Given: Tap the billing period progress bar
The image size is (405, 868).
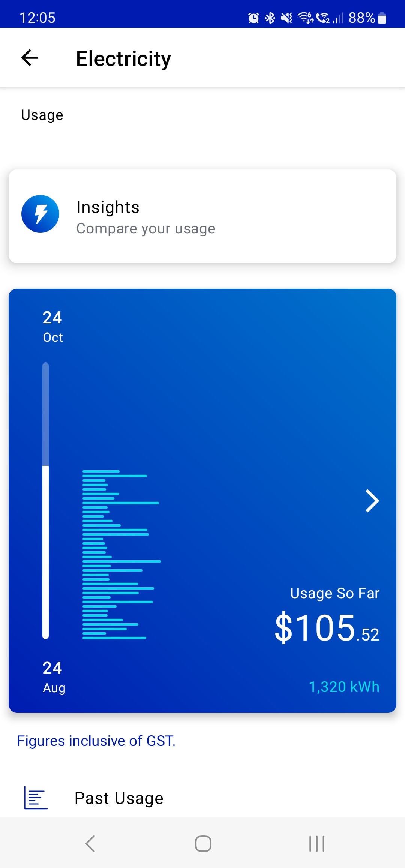Looking at the screenshot, I should (x=46, y=500).
